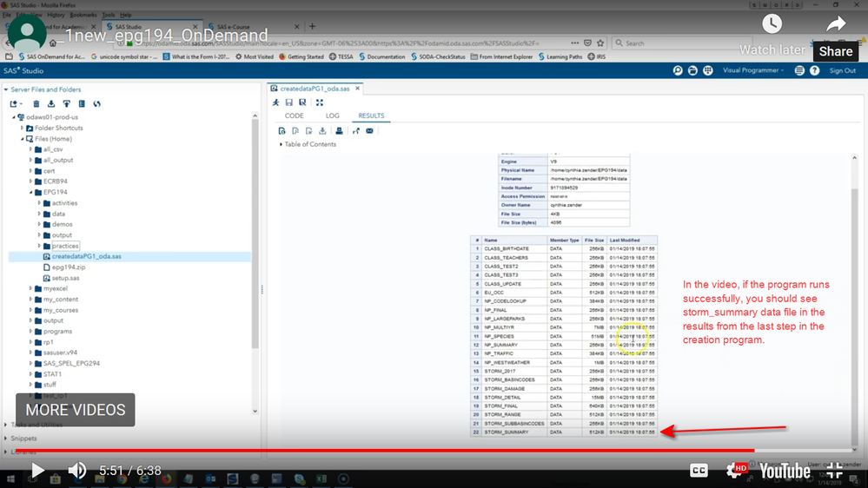Expand the my_courses folder
Screen dimensions: 868x488
click(31, 310)
